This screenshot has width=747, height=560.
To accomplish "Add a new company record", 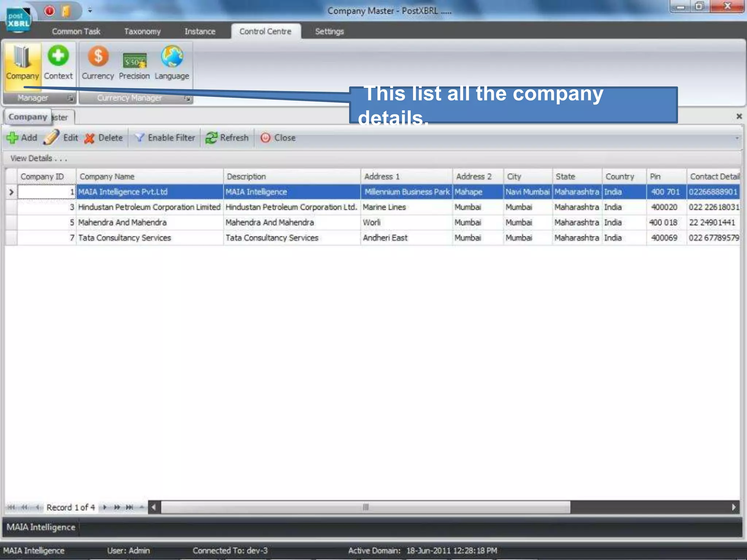I will (x=22, y=138).
